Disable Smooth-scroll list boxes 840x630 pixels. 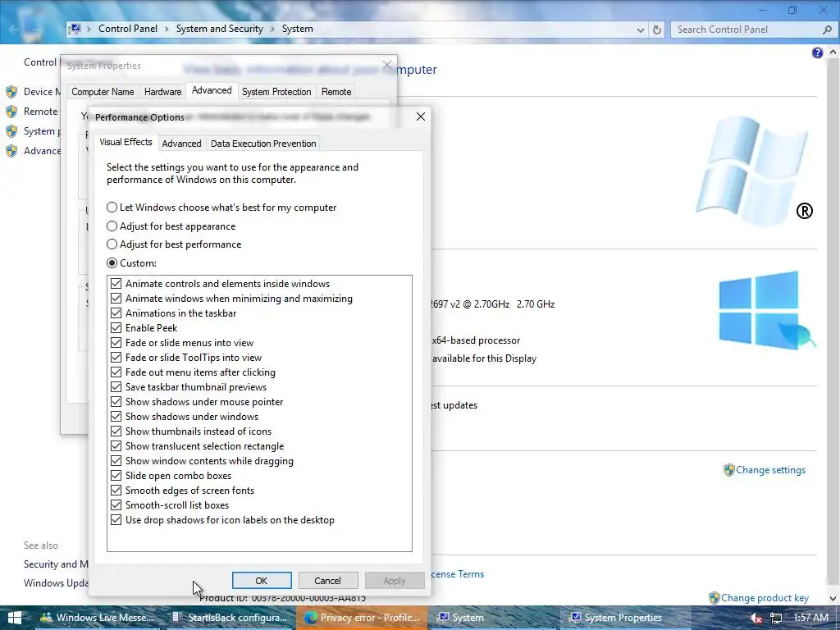[116, 504]
